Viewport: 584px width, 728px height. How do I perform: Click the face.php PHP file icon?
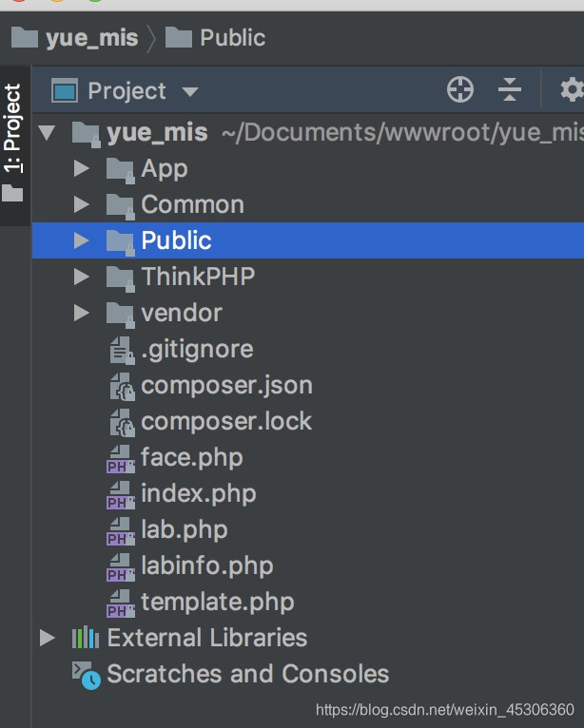121,459
